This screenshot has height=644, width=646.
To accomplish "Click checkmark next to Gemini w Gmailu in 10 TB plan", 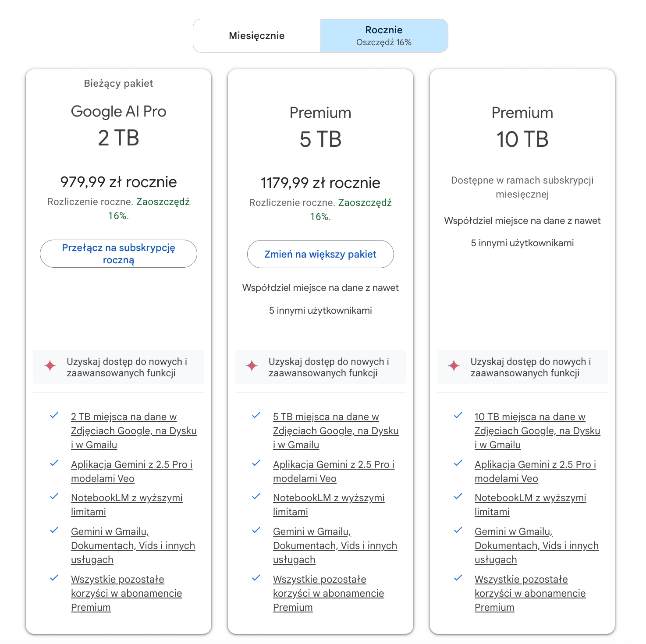I will coord(458,530).
